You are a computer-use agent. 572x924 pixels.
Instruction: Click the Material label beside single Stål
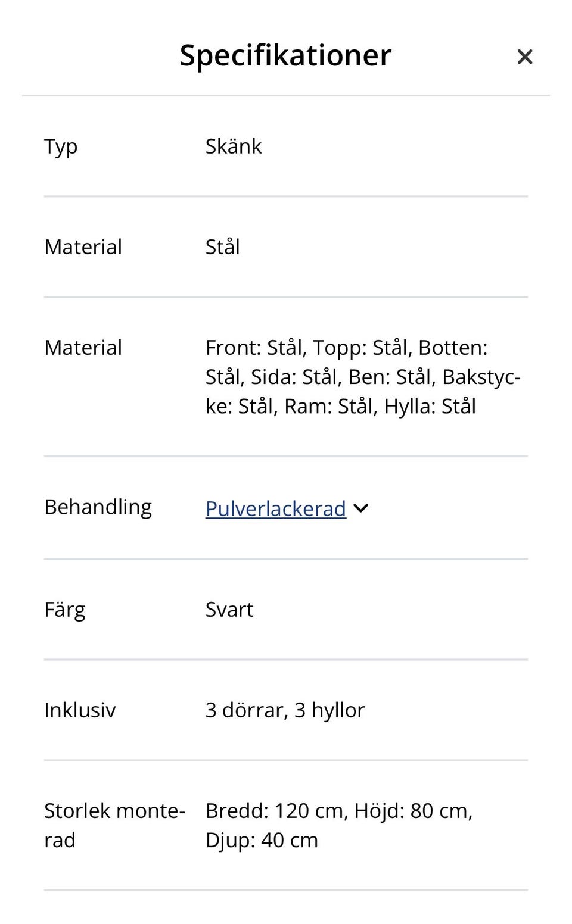[83, 246]
